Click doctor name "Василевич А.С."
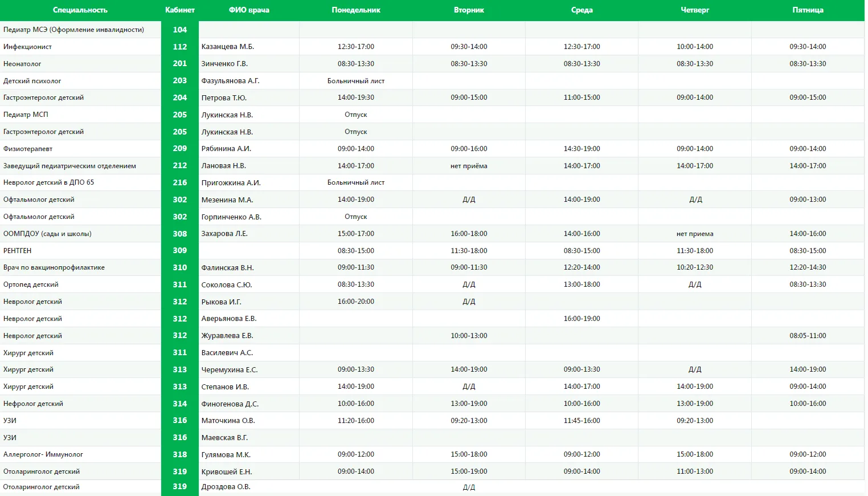Screen dimensions: 868x496 pos(227,353)
